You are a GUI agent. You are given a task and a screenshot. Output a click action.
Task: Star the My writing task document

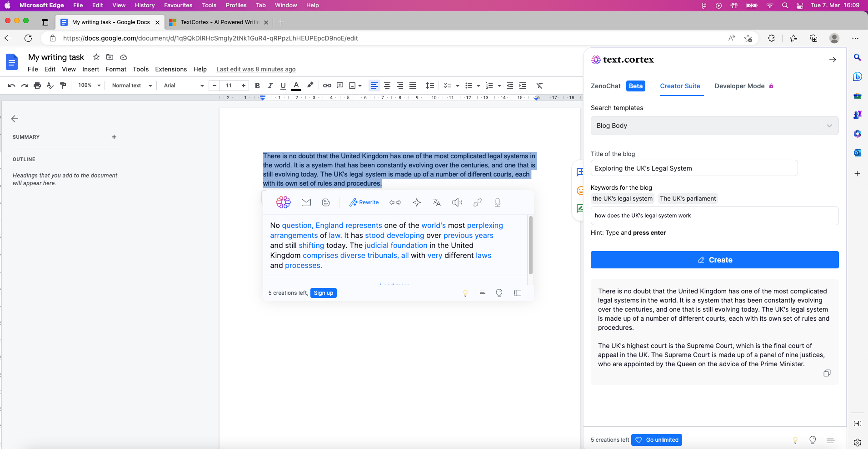pos(96,57)
